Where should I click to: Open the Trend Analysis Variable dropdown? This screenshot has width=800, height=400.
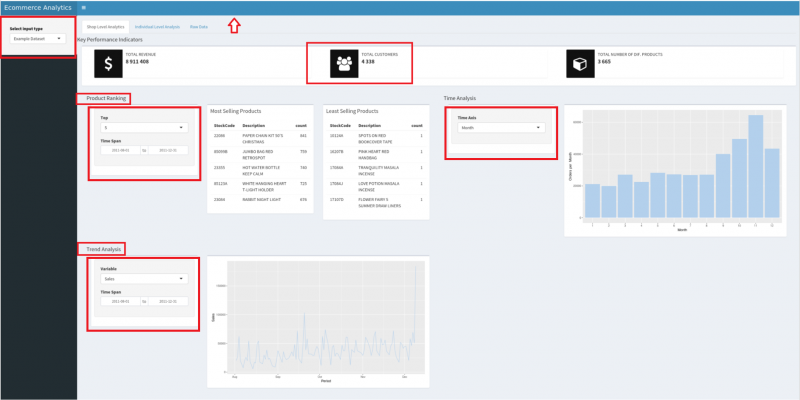click(144, 279)
